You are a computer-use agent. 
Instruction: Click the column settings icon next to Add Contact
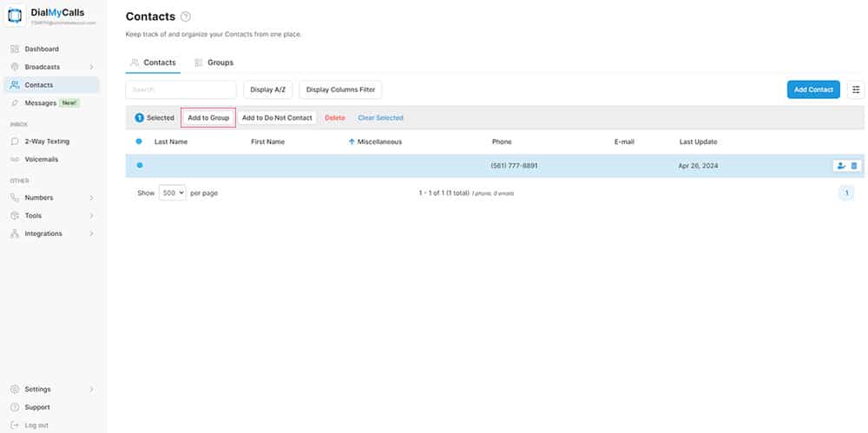click(856, 89)
